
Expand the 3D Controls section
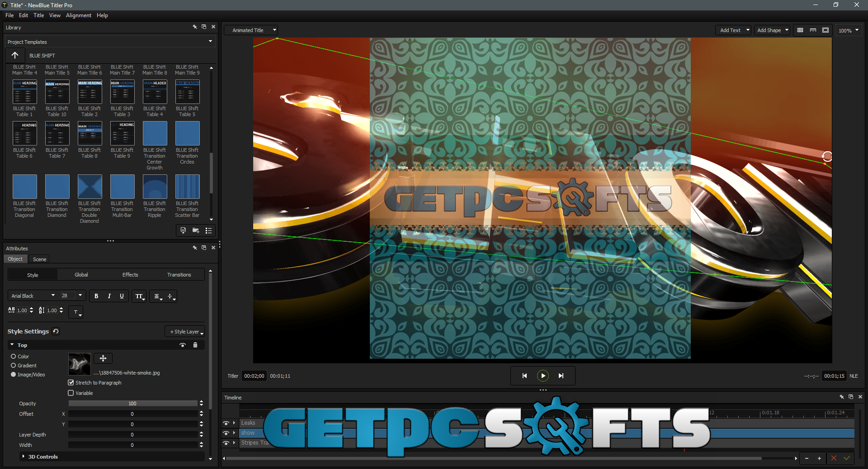pos(24,456)
